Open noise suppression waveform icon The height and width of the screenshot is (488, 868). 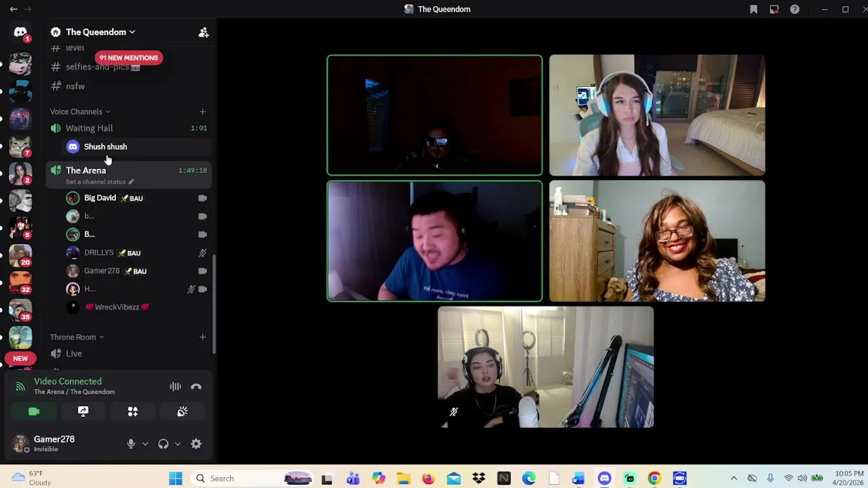pos(176,386)
